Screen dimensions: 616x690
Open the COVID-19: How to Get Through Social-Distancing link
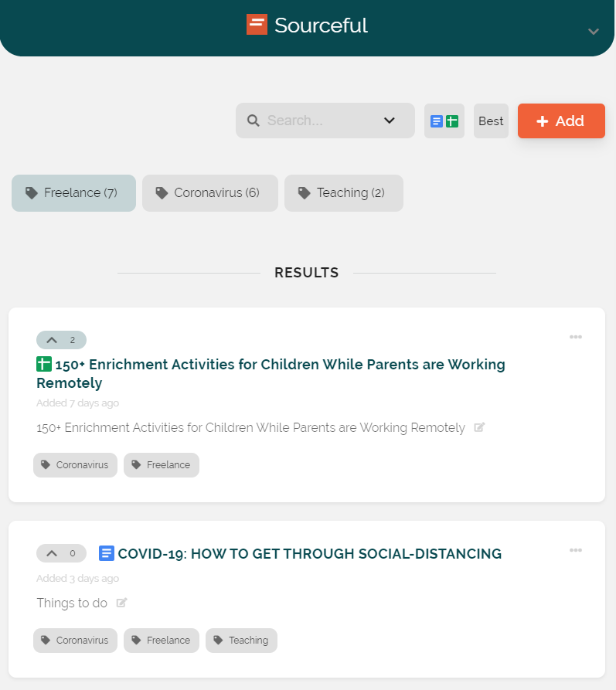pyautogui.click(x=309, y=553)
